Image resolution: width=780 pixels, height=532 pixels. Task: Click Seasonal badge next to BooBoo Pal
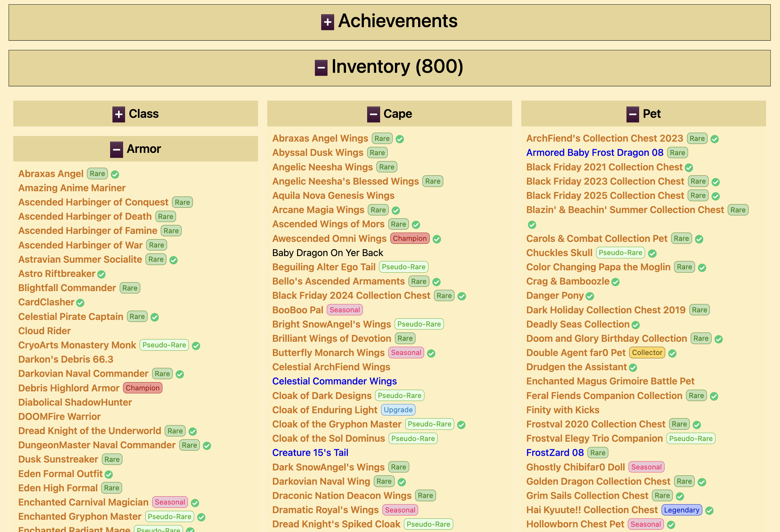coord(345,310)
